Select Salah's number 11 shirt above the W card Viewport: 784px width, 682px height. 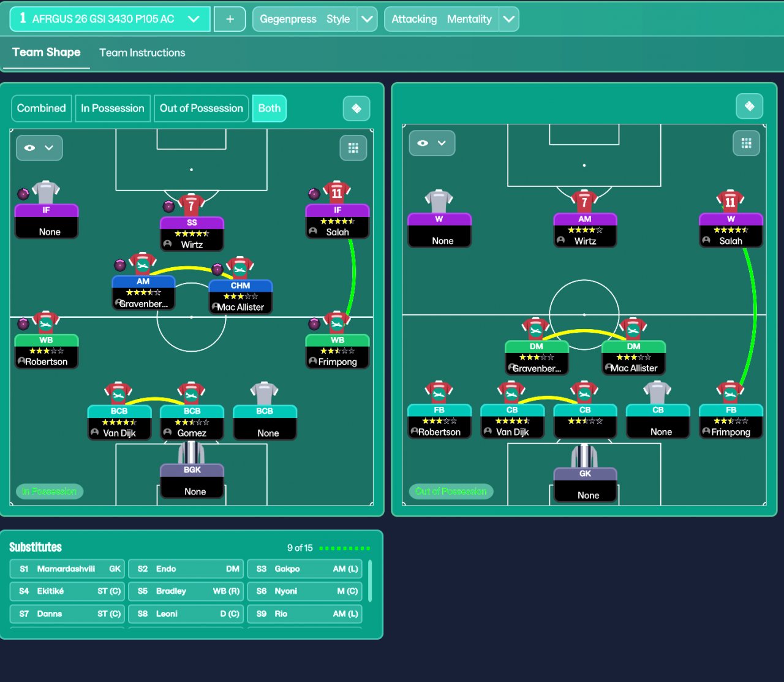[x=730, y=201]
